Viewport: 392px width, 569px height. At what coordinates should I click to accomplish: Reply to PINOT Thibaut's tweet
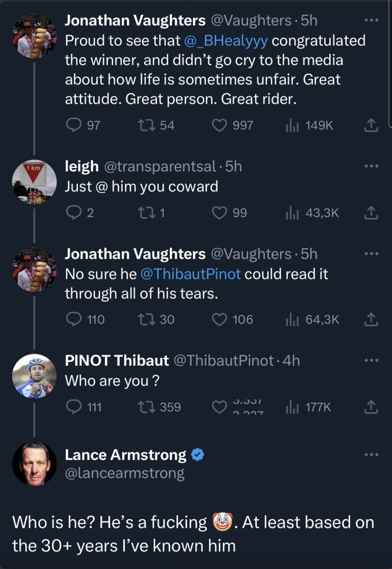[74, 407]
